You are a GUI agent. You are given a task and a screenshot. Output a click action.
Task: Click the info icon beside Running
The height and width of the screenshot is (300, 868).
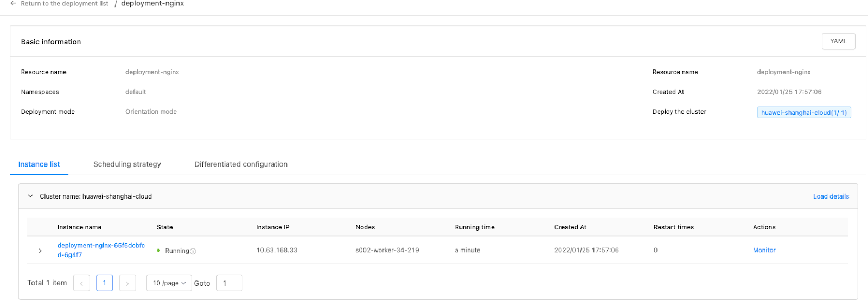coord(193,251)
